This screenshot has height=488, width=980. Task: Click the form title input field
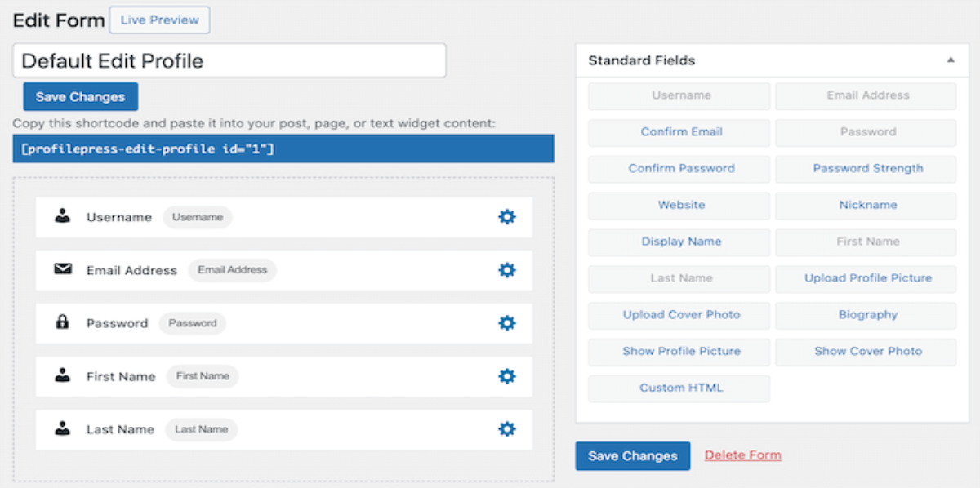tap(229, 61)
